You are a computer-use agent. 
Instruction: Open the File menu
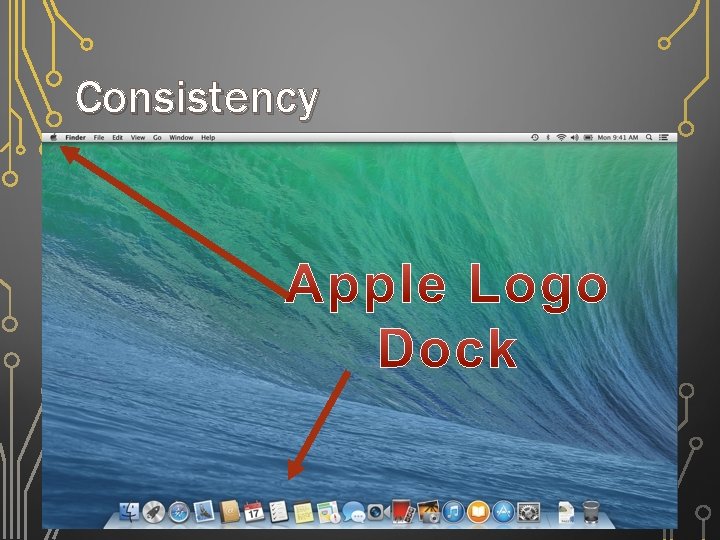pyautogui.click(x=99, y=137)
